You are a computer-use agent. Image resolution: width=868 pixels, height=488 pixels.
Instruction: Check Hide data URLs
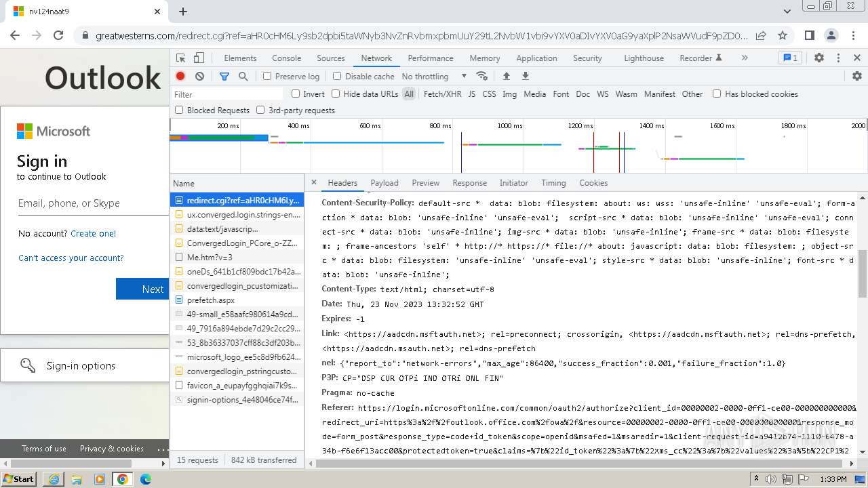336,94
